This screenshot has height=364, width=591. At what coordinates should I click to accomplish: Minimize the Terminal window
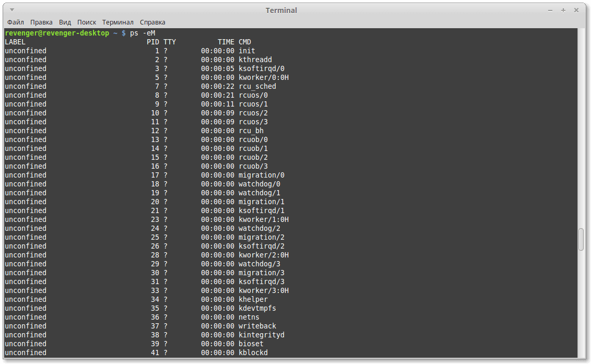tap(550, 10)
